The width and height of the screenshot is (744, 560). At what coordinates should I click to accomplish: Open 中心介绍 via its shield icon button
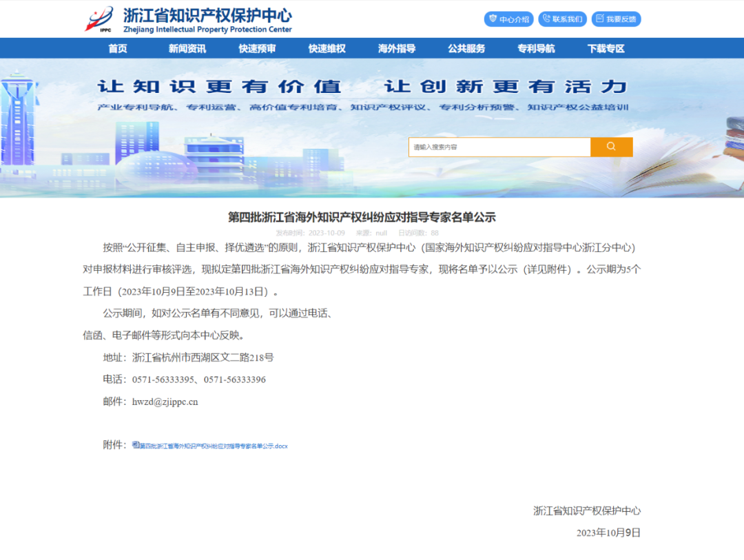point(509,19)
